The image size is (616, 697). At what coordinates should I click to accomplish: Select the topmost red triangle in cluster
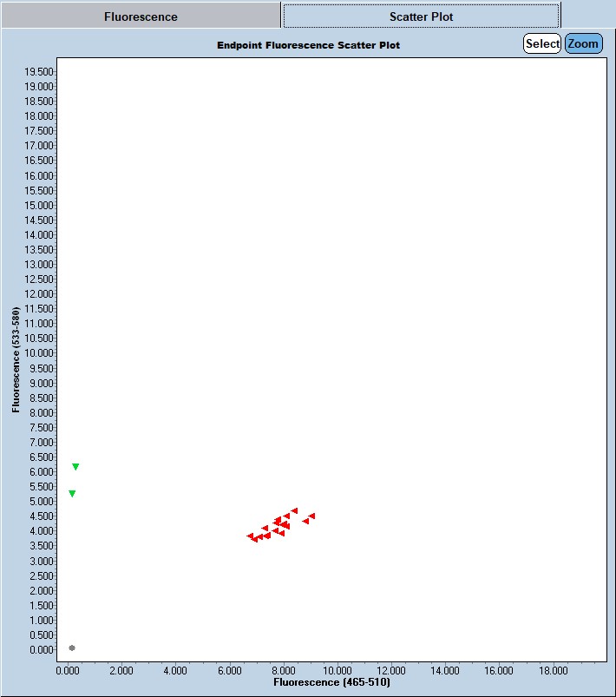click(x=295, y=510)
